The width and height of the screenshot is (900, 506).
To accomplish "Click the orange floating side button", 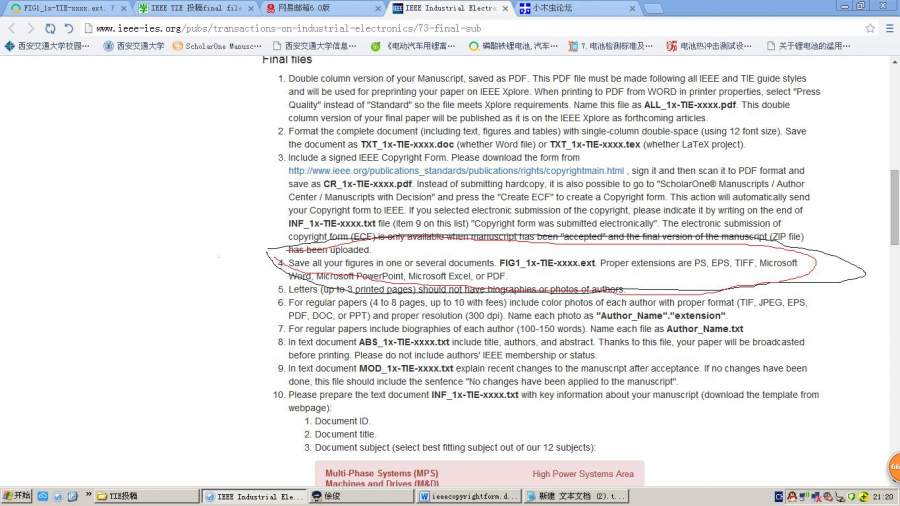I will pyautogui.click(x=894, y=467).
